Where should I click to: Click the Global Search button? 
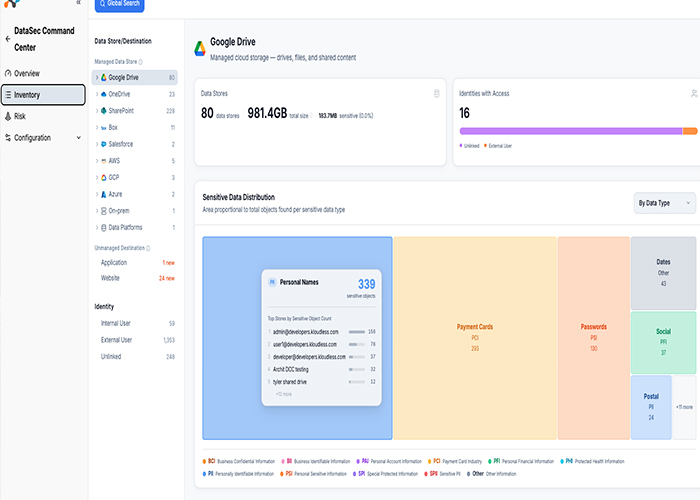[x=120, y=4]
